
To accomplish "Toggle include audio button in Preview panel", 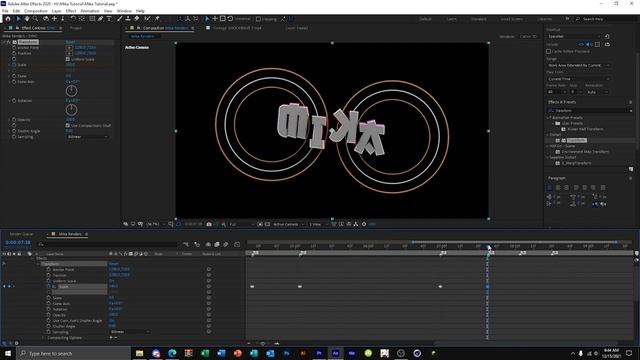I will [x=589, y=44].
